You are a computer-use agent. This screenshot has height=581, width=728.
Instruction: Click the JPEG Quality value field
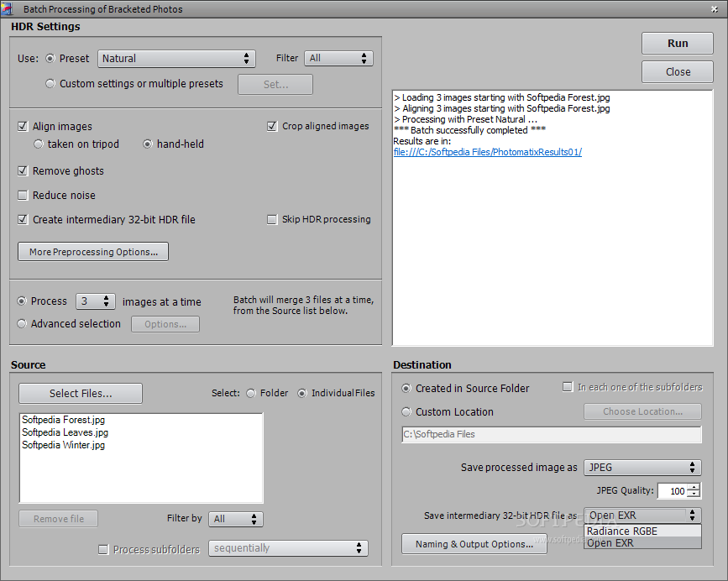pos(673,491)
